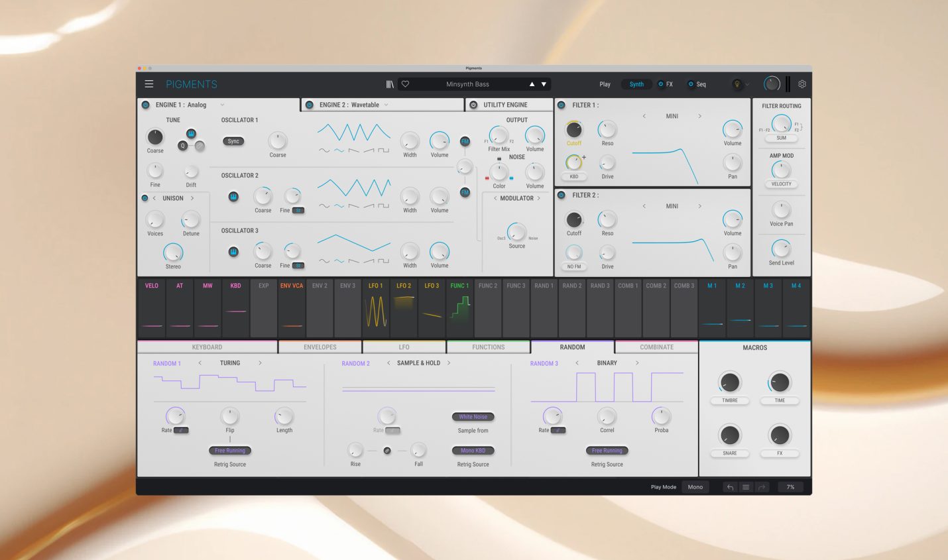Open the hamburger main menu
This screenshot has width=948, height=560.
(x=149, y=84)
